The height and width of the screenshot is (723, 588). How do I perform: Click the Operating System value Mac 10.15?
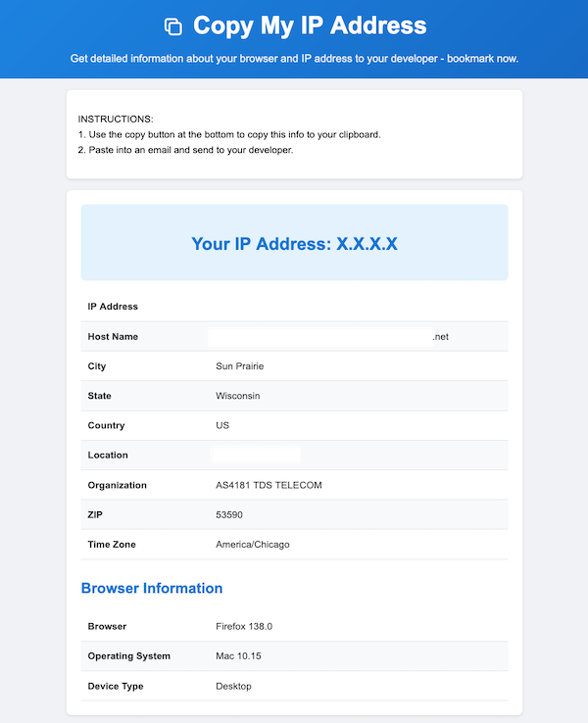[x=238, y=656]
